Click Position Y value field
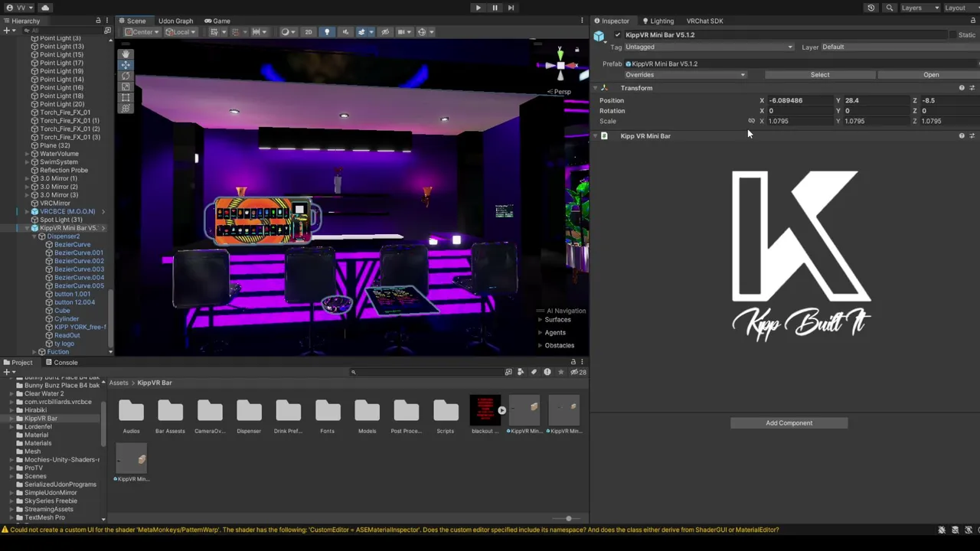Screen dimensions: 980x551 click(x=876, y=100)
